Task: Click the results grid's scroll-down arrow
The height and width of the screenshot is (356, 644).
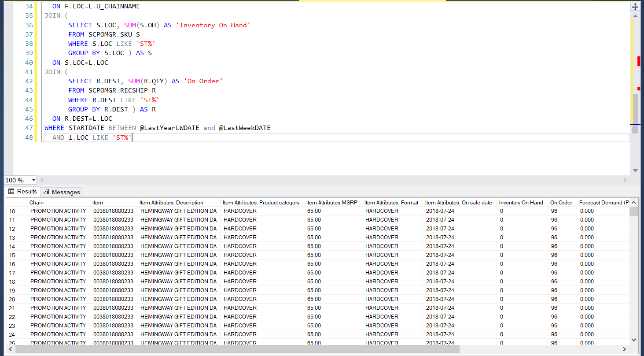Action: pyautogui.click(x=633, y=340)
